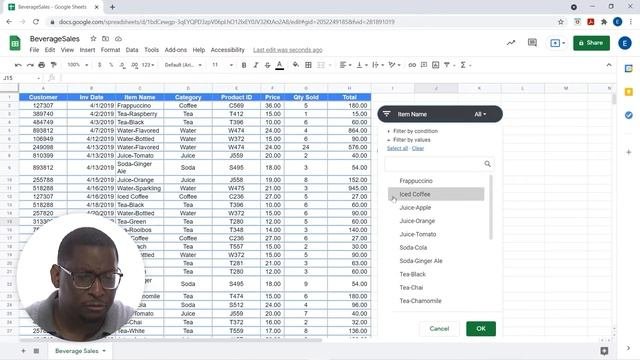Click the Explore icon in the bottom right

[604, 351]
